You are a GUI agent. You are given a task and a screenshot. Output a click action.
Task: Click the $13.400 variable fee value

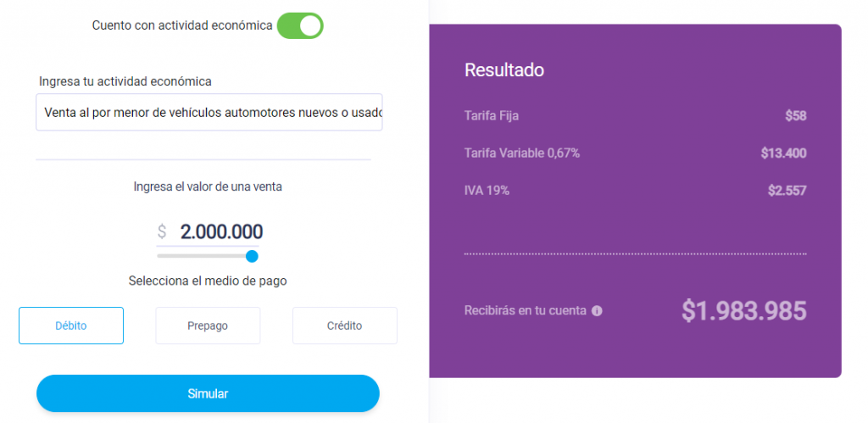click(783, 153)
